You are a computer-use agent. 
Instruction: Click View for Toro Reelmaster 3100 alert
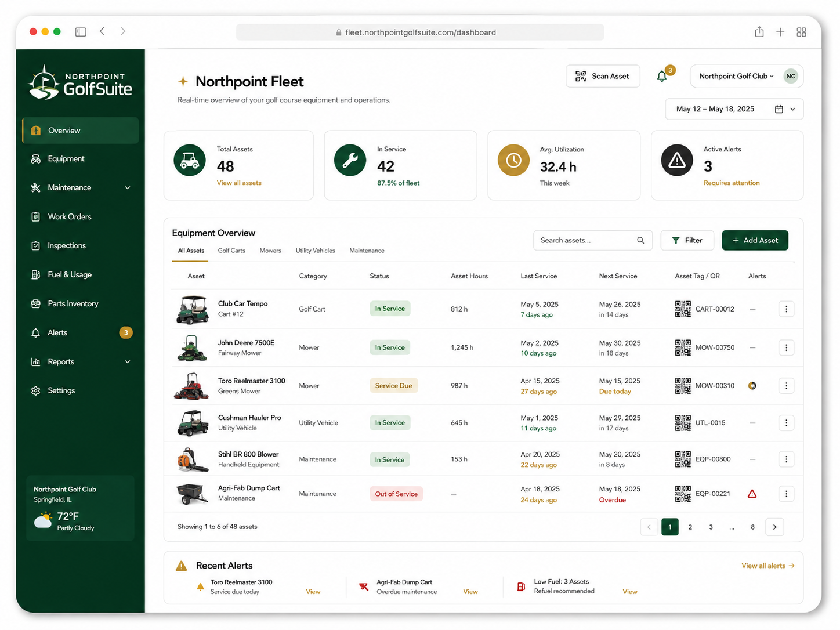click(313, 592)
